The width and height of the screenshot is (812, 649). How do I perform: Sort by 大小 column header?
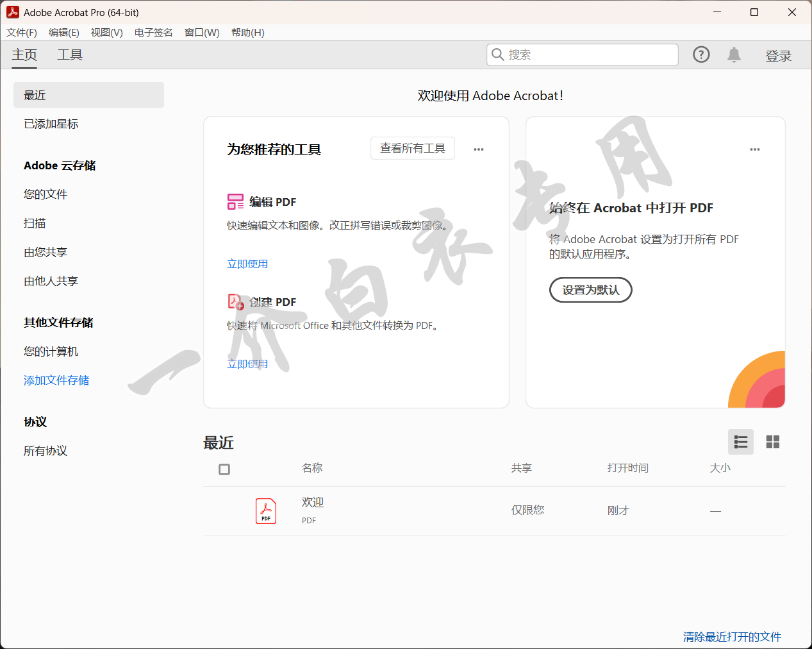tap(720, 468)
